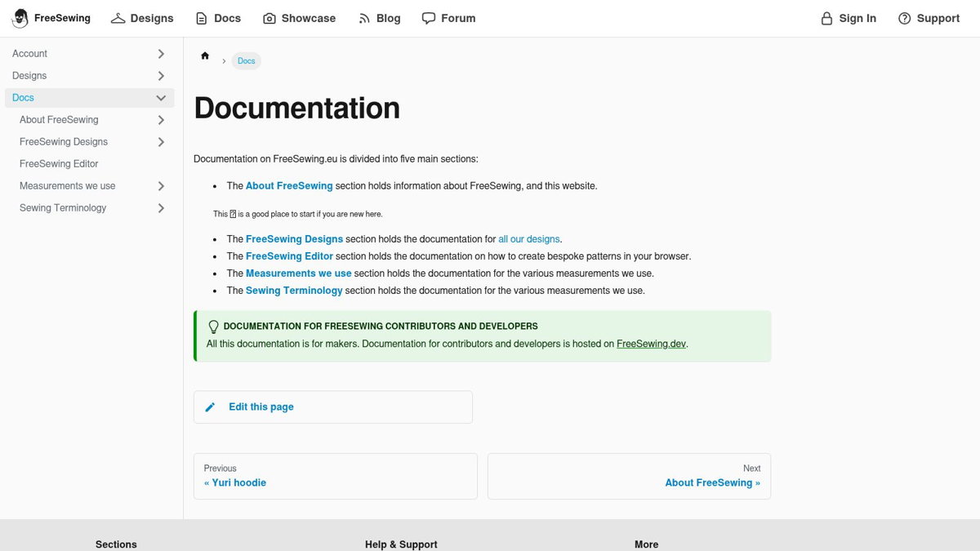
Task: Open Showcase in the top navigation
Action: tap(309, 18)
